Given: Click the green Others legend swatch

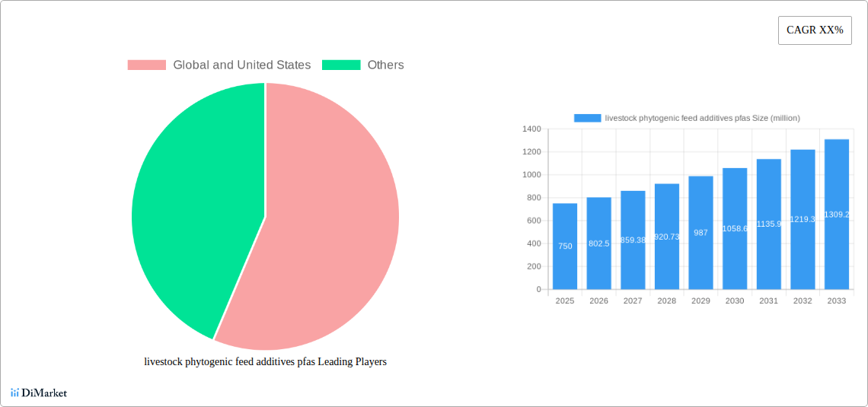Looking at the screenshot, I should [x=340, y=65].
